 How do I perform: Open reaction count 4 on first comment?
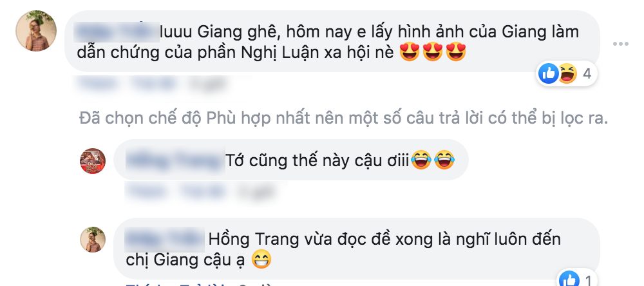[x=587, y=74]
